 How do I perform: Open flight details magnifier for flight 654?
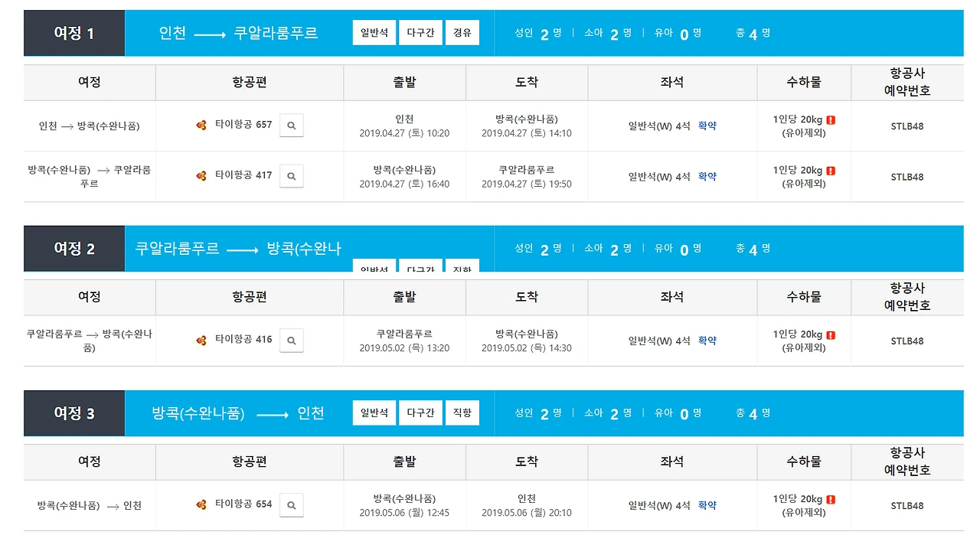click(292, 505)
